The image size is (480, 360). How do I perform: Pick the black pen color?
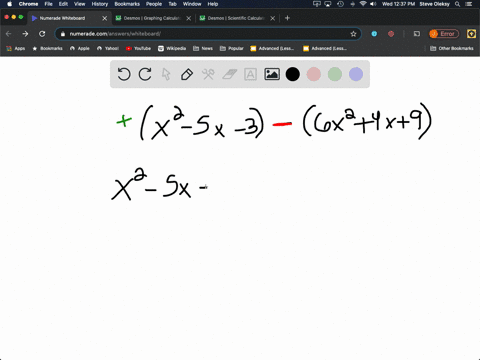coord(293,74)
